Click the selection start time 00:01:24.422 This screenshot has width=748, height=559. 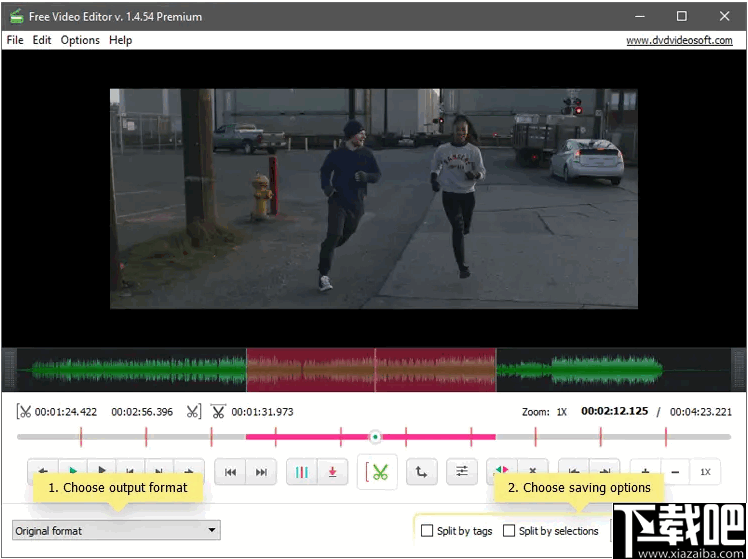(x=66, y=412)
